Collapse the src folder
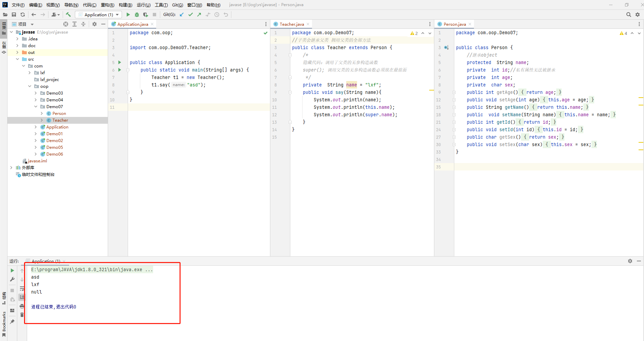The image size is (644, 341). point(17,59)
